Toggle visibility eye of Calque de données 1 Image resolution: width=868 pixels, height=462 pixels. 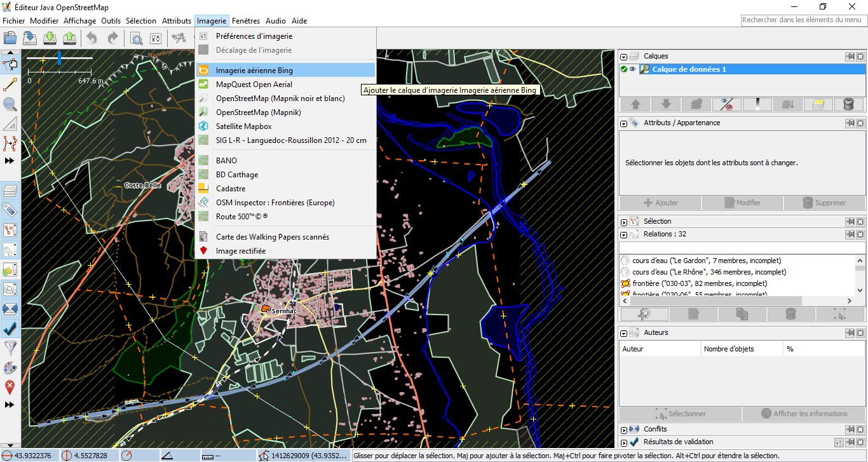pyautogui.click(x=633, y=69)
